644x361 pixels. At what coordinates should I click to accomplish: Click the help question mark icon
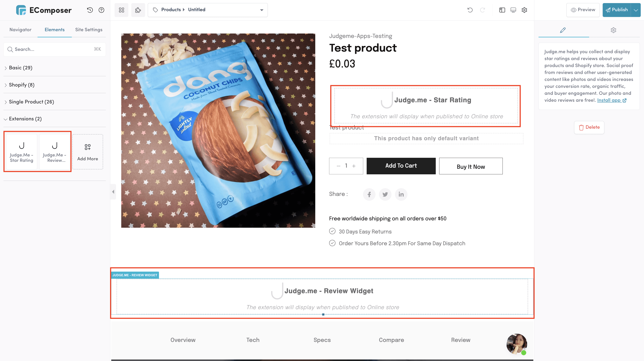click(101, 10)
